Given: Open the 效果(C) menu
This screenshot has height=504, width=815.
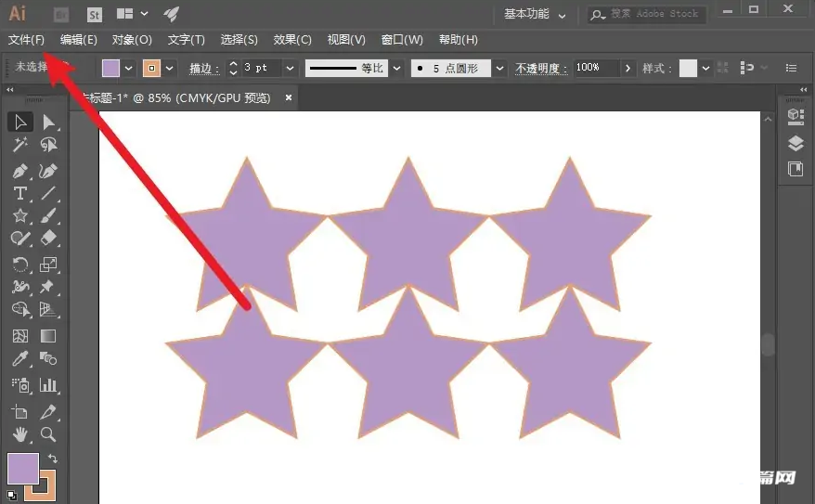Looking at the screenshot, I should 292,40.
